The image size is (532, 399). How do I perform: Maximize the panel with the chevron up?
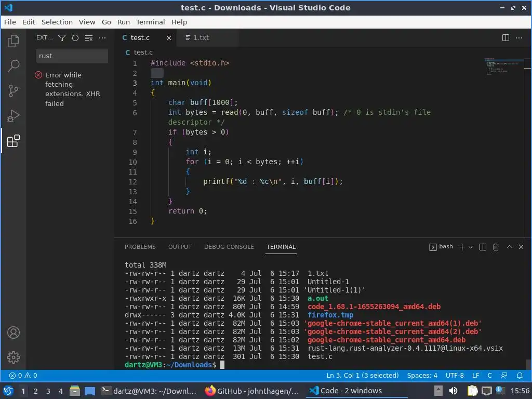[510, 247]
